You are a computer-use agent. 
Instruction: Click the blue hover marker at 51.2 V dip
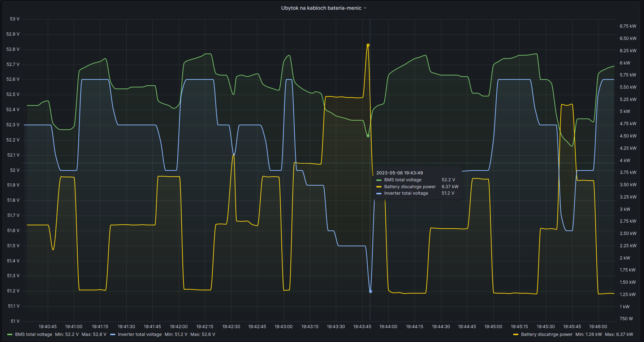pyautogui.click(x=370, y=291)
